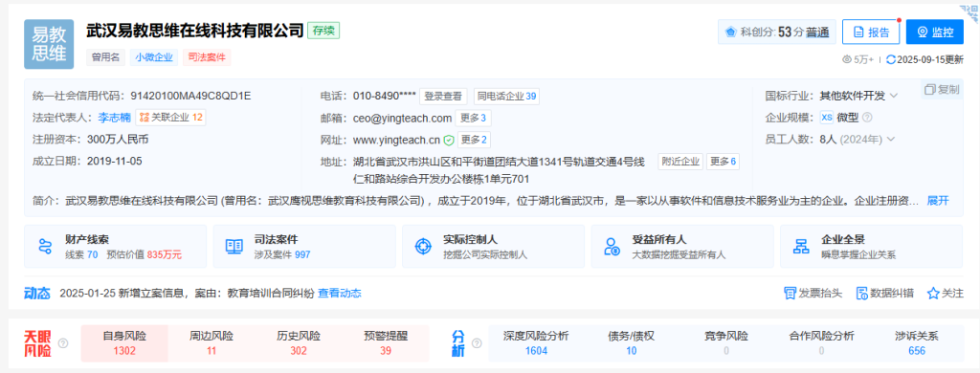Open 同电话企业 39 list

(x=506, y=97)
